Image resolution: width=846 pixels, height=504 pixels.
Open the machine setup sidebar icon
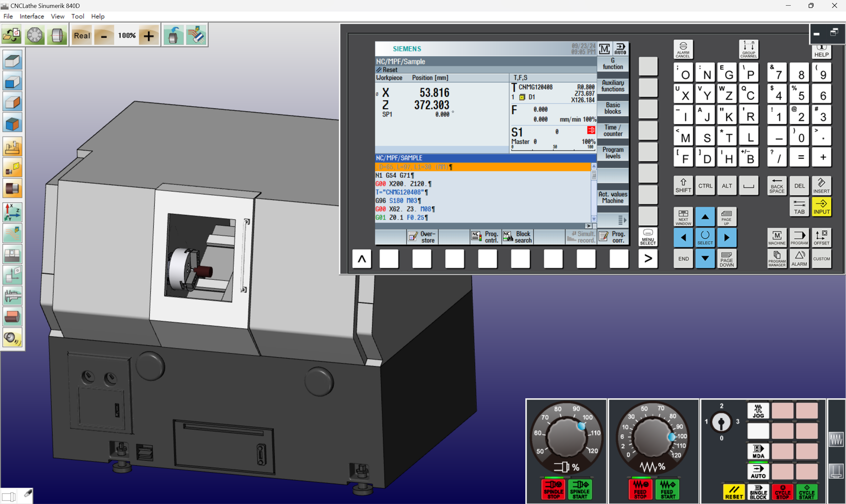click(x=12, y=147)
